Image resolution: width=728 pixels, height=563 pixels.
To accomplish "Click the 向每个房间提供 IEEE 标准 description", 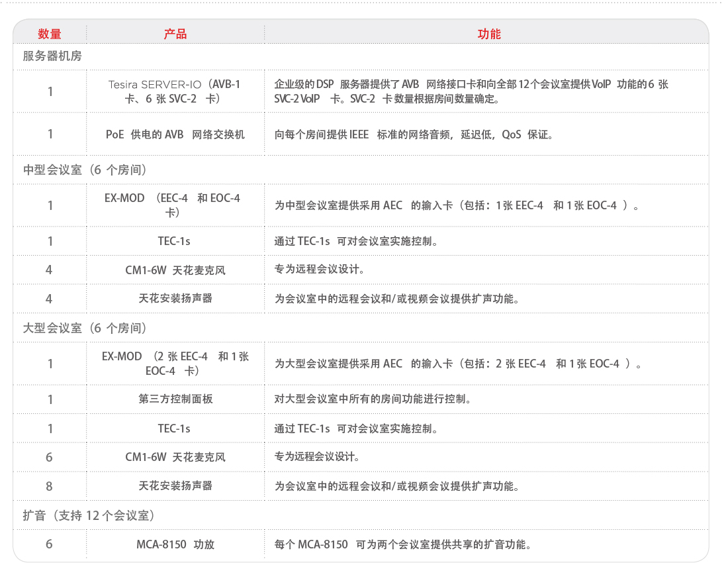I will pyautogui.click(x=413, y=134).
